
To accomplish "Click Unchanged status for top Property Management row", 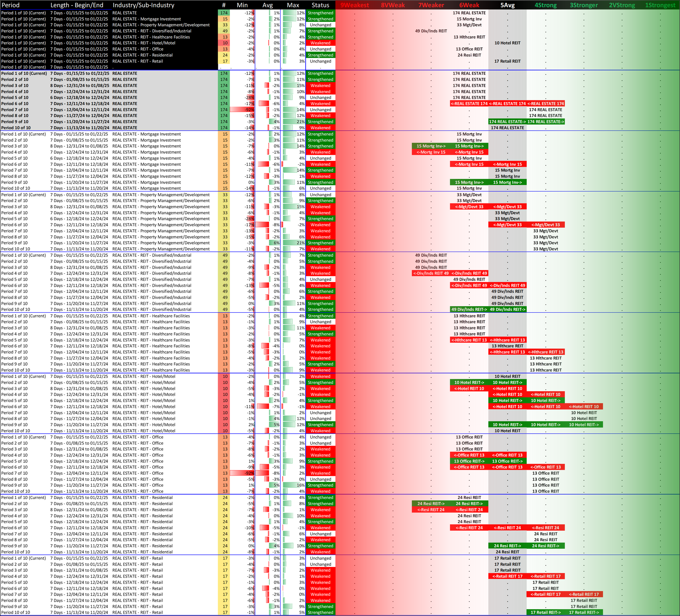I will (x=320, y=25).
